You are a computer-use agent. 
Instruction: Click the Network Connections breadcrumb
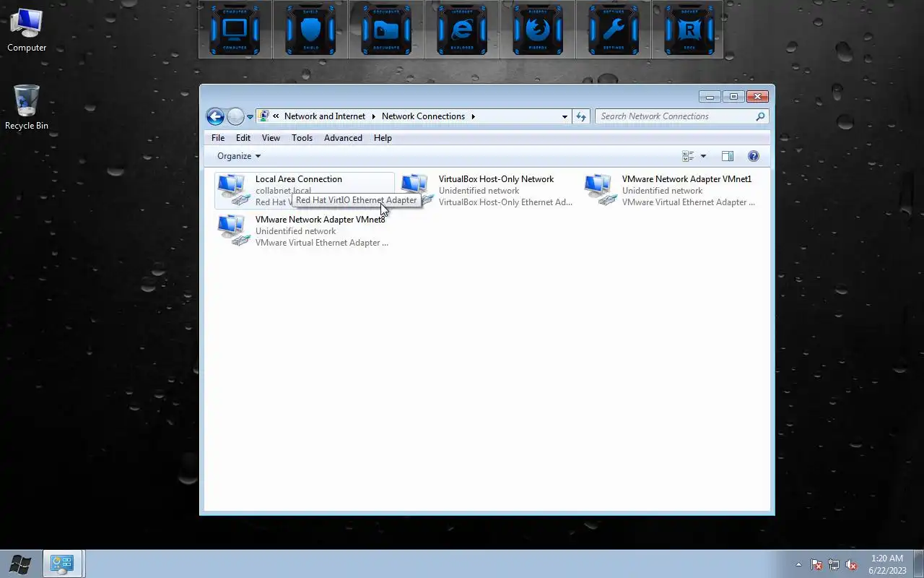click(x=423, y=116)
